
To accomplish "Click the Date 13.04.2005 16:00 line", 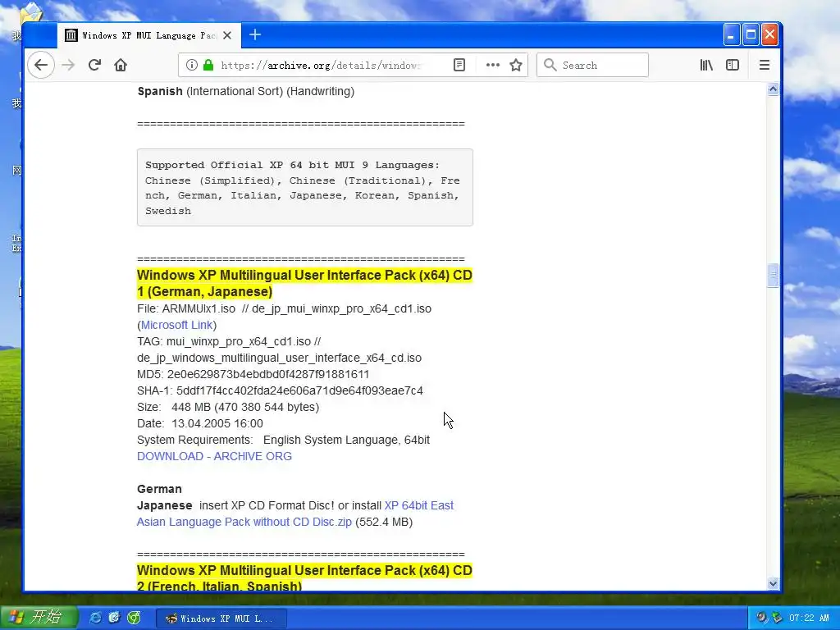I will [200, 424].
